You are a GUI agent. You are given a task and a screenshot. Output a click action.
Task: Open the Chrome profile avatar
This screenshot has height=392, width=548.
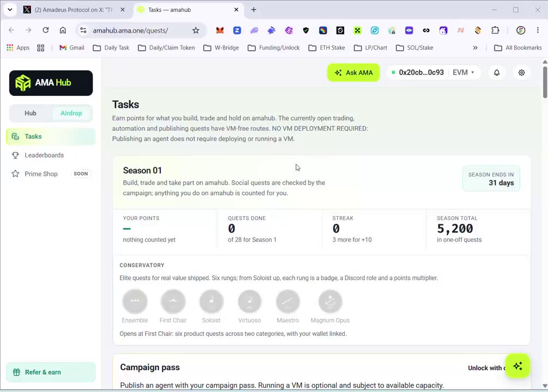click(x=521, y=30)
